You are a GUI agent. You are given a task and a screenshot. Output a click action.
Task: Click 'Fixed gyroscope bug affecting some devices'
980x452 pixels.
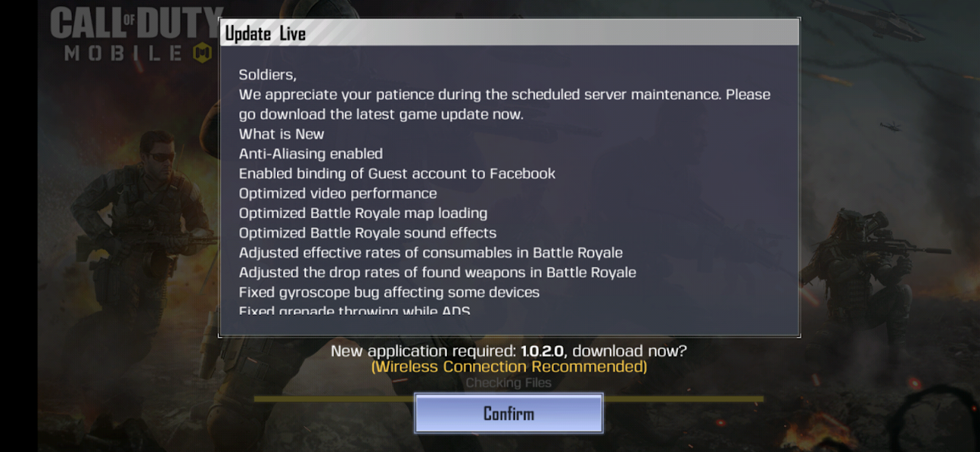(x=389, y=293)
